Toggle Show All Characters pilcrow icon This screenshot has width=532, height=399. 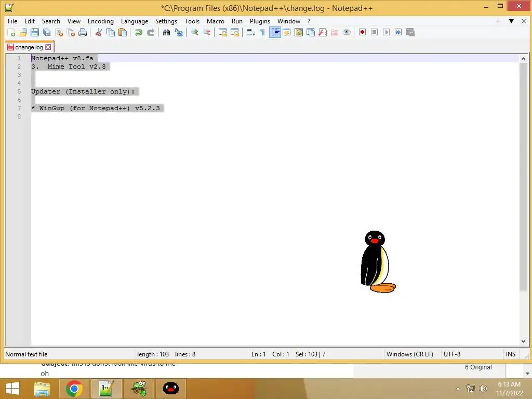(x=262, y=32)
